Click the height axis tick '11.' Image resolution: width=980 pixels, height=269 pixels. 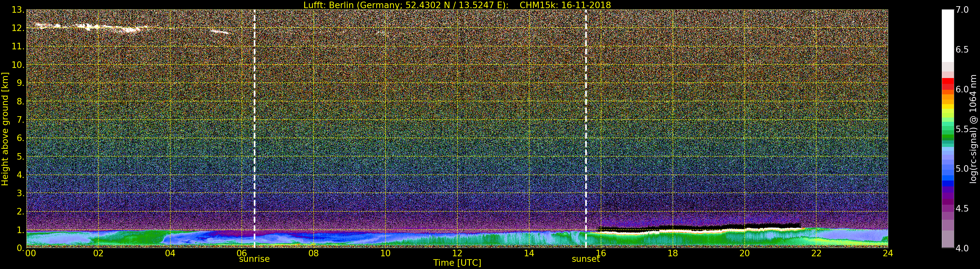[x=18, y=46]
